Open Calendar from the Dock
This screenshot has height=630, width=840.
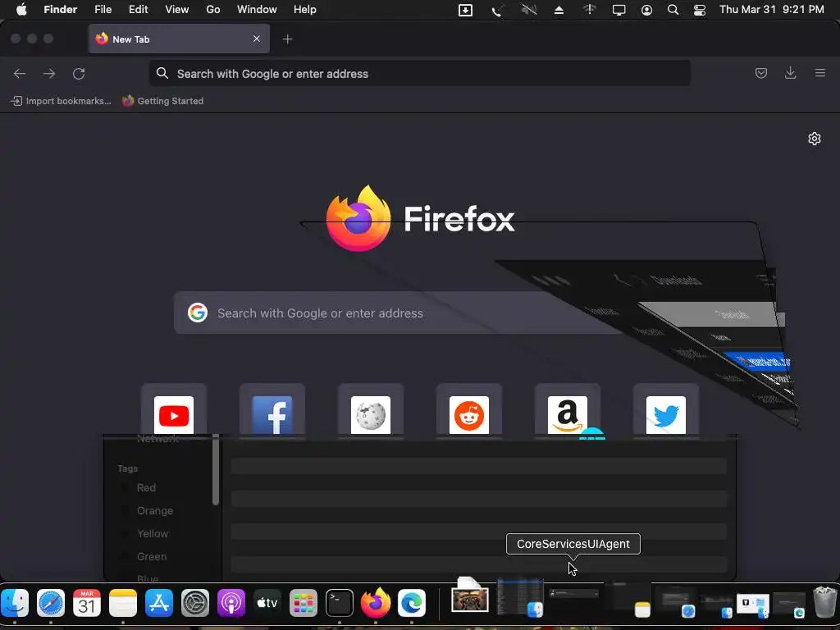pos(87,603)
